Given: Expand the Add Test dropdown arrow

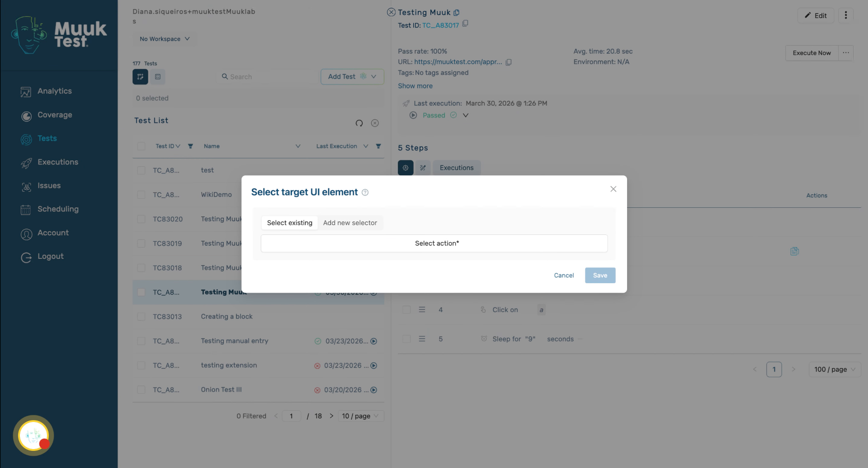Looking at the screenshot, I should tap(373, 76).
